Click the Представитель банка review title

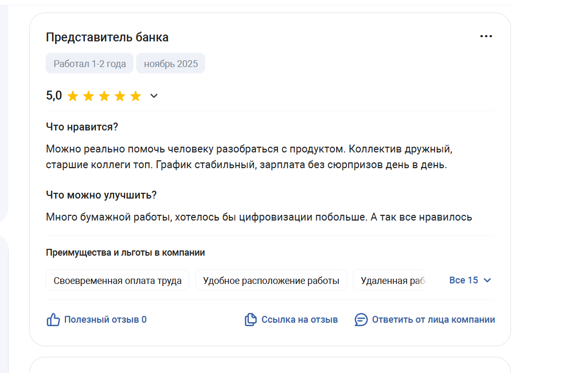click(x=107, y=37)
